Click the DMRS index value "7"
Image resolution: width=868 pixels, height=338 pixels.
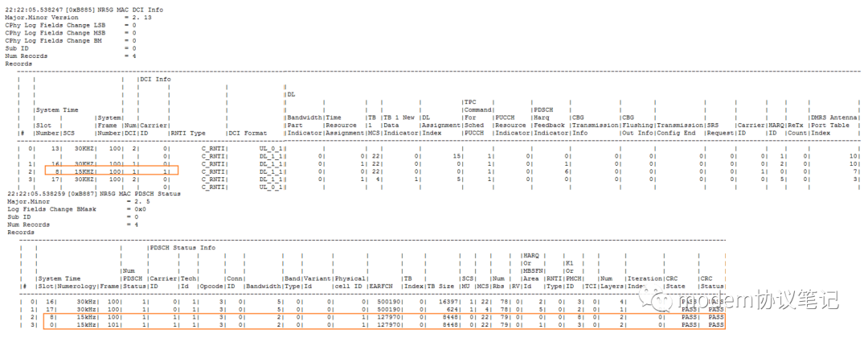click(x=856, y=172)
